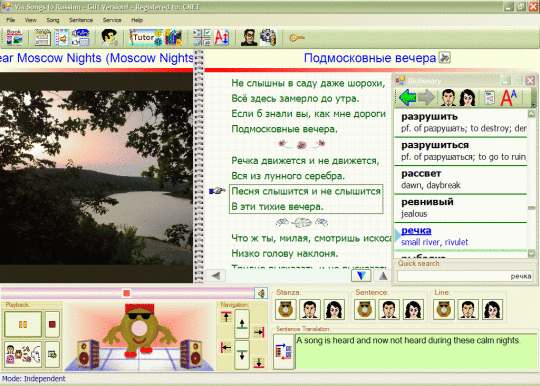
Task: Click the gray up arrow below lyrics
Action: tap(383, 275)
